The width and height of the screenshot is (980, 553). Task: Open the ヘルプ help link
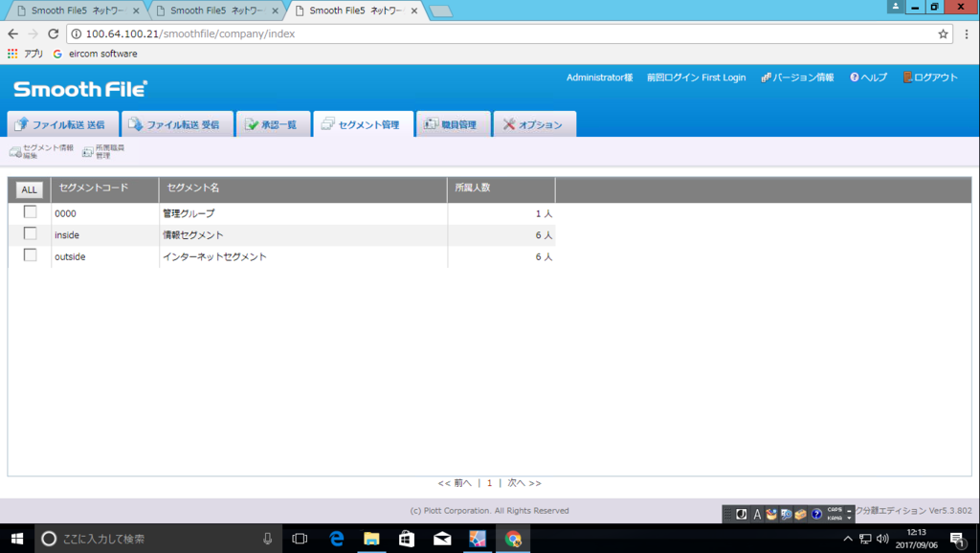click(x=869, y=77)
